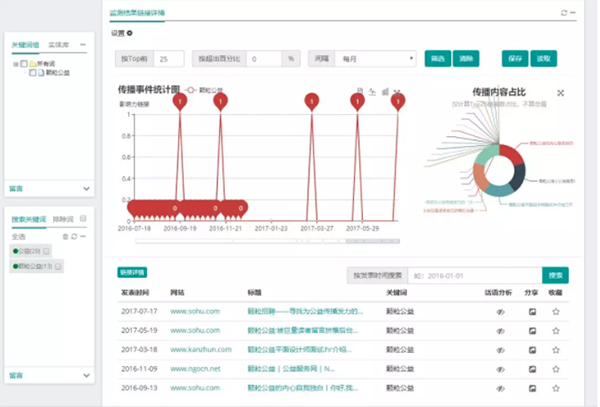Share the 2017-05-19 sohu.com entry
The height and width of the screenshot is (407, 600).
tap(532, 331)
